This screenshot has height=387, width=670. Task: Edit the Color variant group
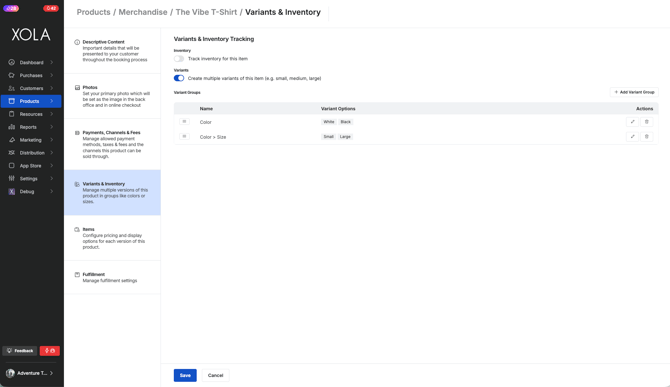[632, 122]
